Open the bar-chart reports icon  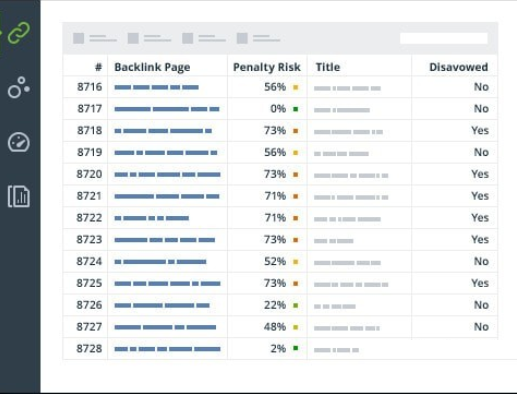coord(19,196)
